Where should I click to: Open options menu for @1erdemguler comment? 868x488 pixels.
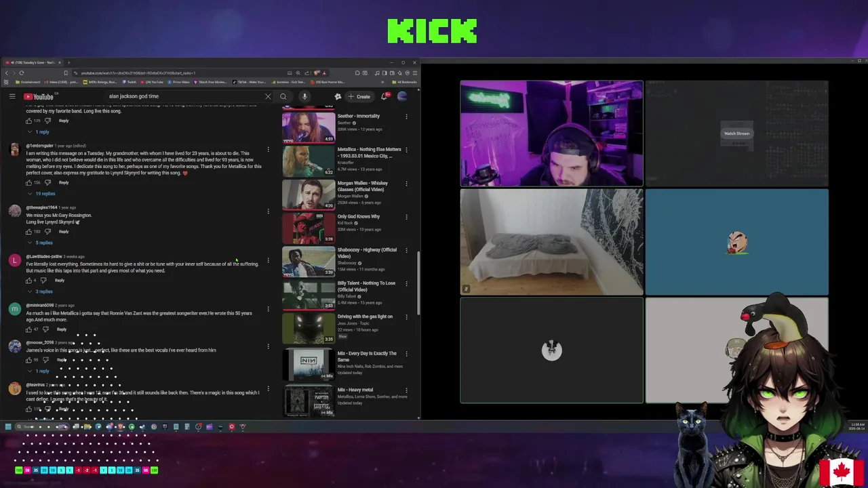268,150
